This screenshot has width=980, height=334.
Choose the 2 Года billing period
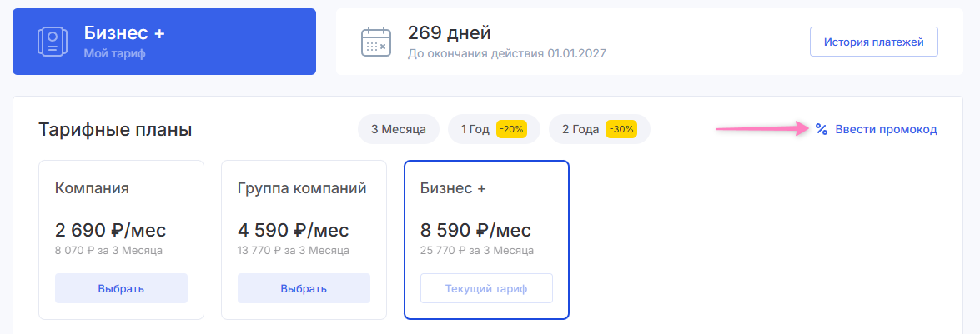(x=581, y=129)
